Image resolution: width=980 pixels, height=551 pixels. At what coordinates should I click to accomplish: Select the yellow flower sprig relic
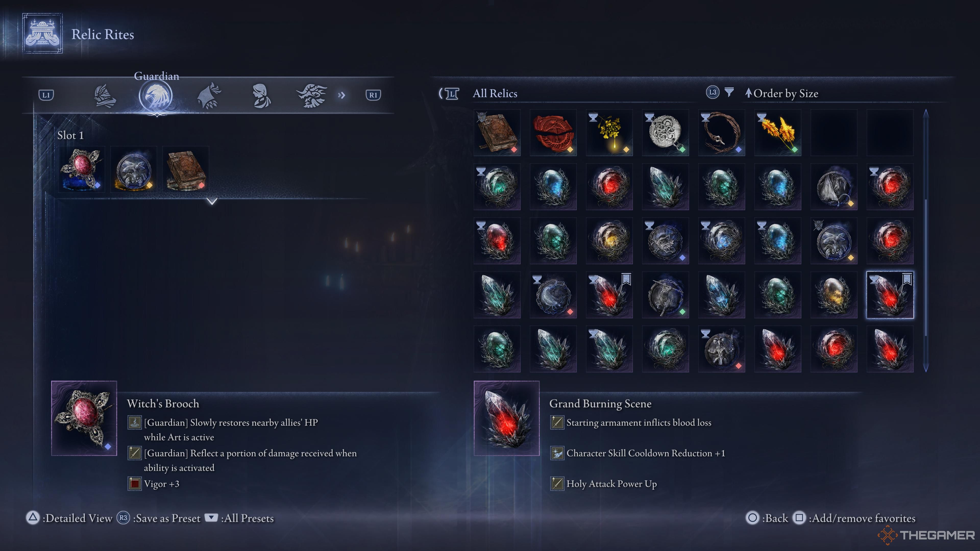(609, 133)
